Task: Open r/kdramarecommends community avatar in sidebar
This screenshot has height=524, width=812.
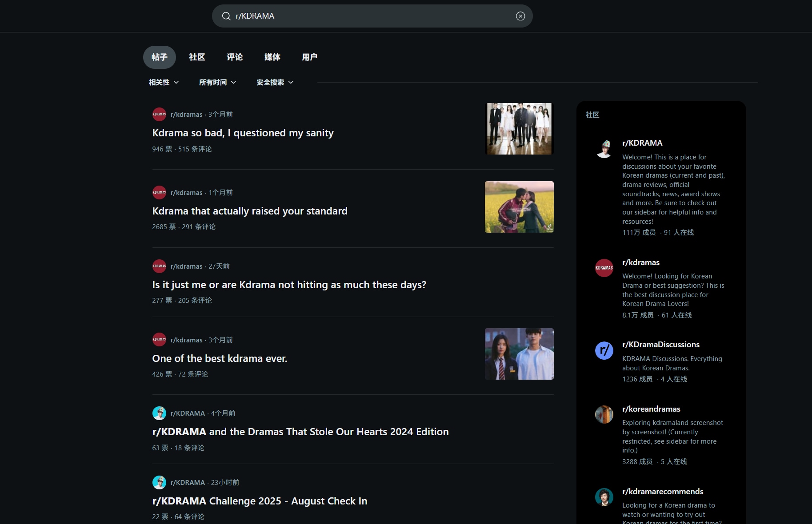Action: [x=604, y=497]
